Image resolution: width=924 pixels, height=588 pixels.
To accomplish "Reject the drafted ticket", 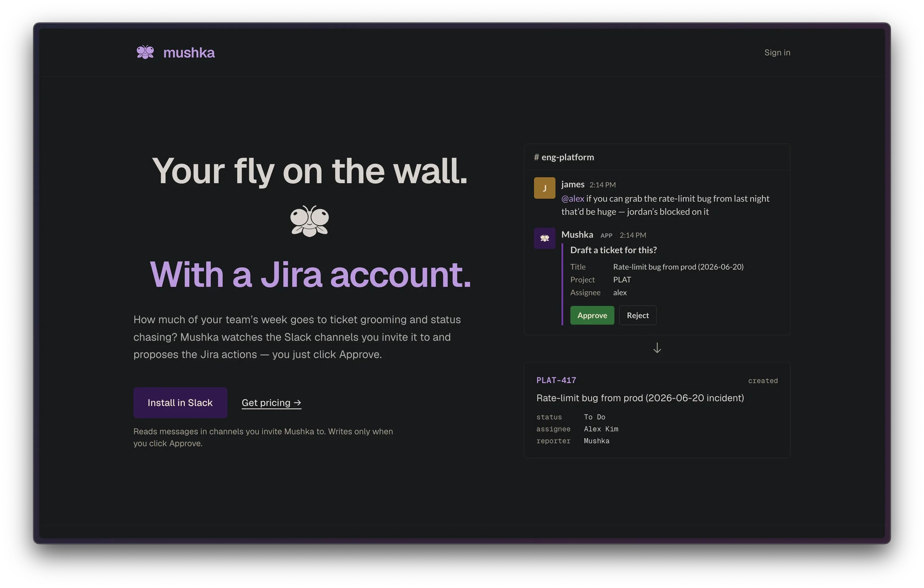I will [x=638, y=315].
